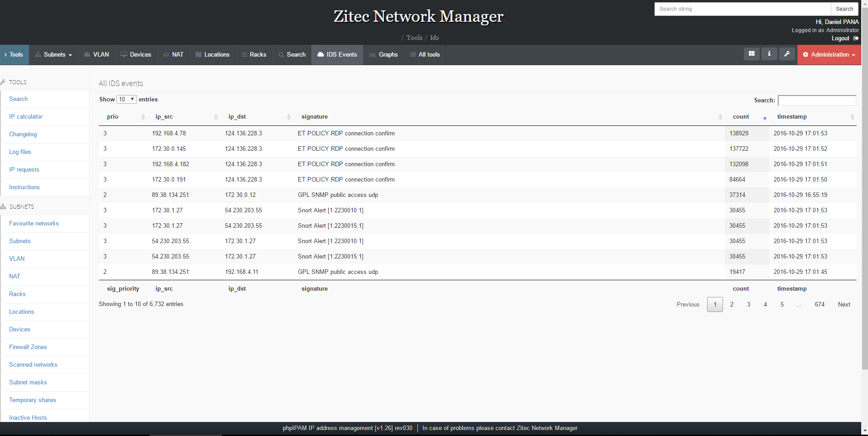
Task: Open the Show entries count dropdown
Action: click(126, 99)
